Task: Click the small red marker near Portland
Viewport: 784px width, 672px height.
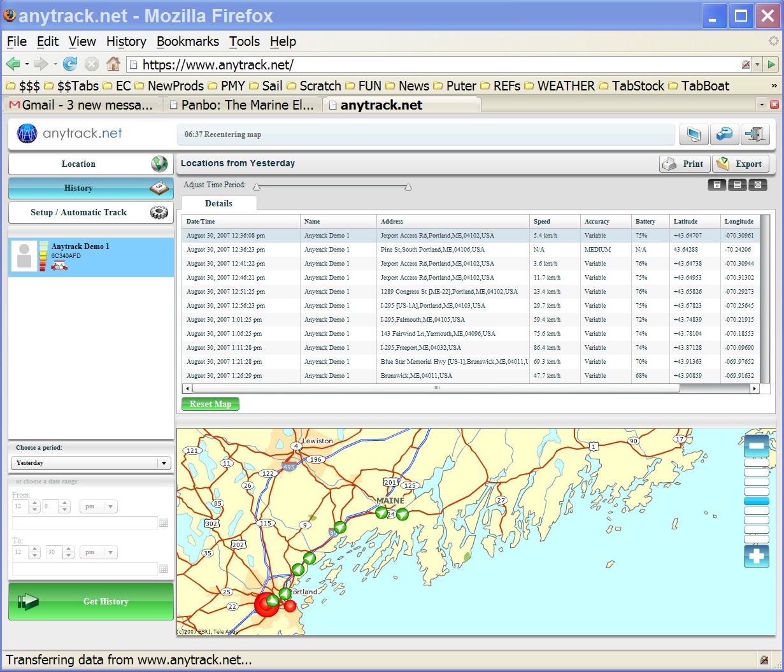Action: coord(290,605)
